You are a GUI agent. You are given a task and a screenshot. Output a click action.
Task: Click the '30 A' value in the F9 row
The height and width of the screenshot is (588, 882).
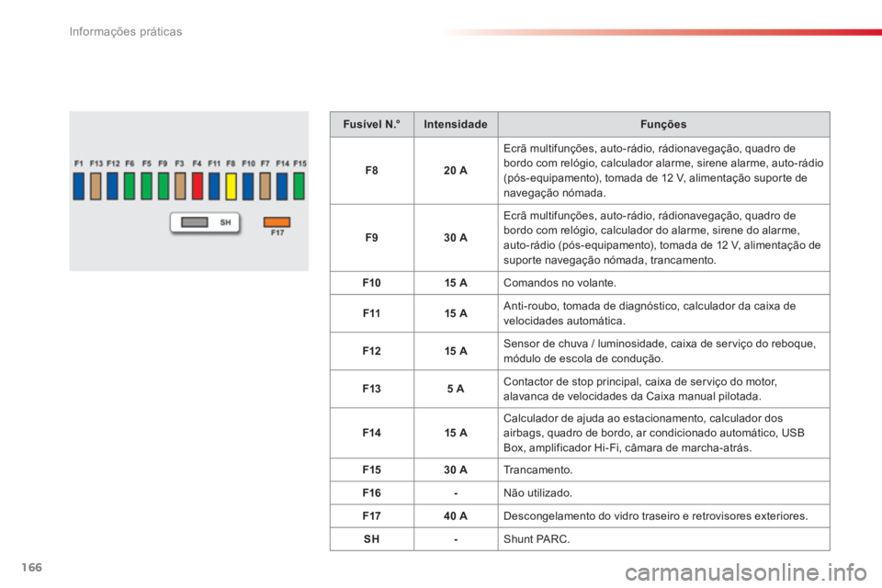[456, 238]
